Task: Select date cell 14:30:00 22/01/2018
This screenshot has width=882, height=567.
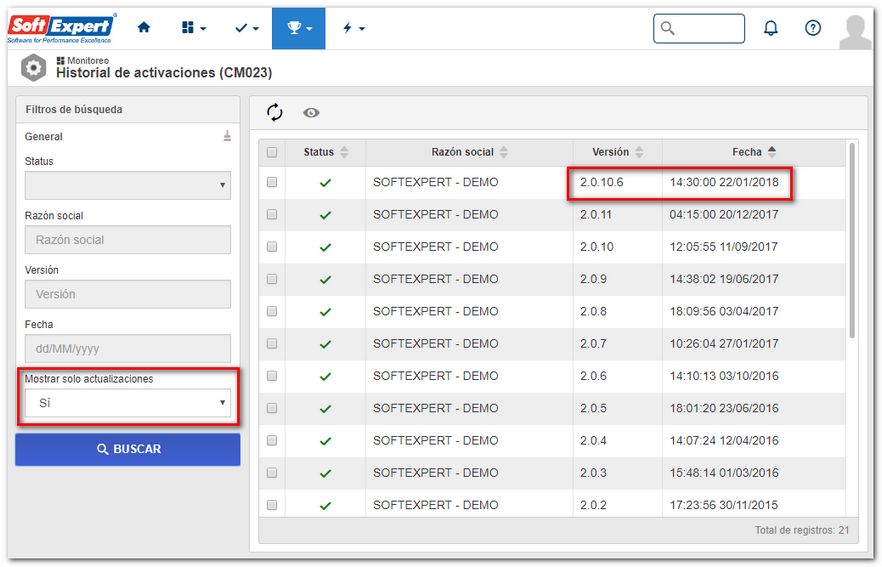Action: coord(724,182)
